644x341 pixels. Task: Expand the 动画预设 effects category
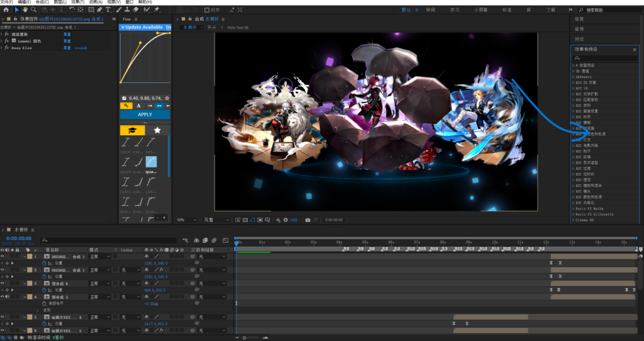[x=574, y=65]
